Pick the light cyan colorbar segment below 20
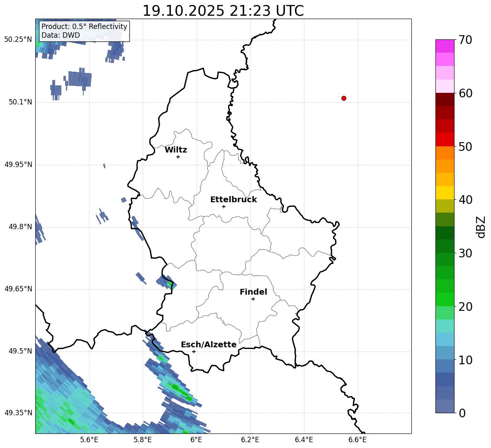 (445, 326)
